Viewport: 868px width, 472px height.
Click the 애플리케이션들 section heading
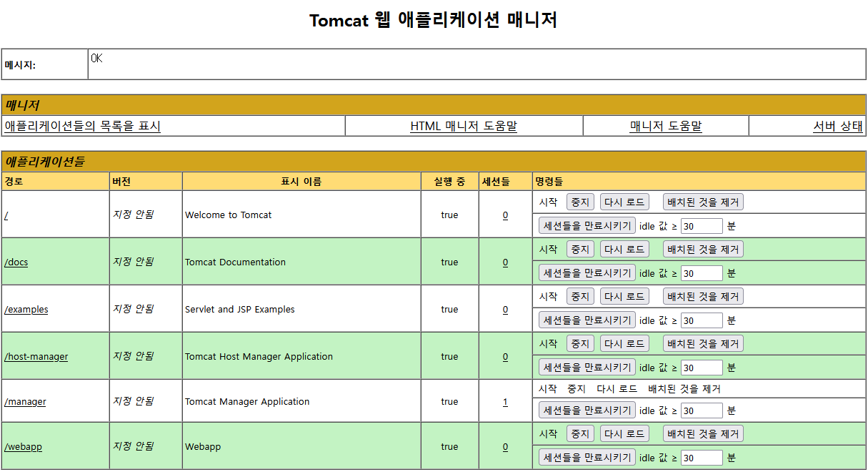pyautogui.click(x=45, y=162)
